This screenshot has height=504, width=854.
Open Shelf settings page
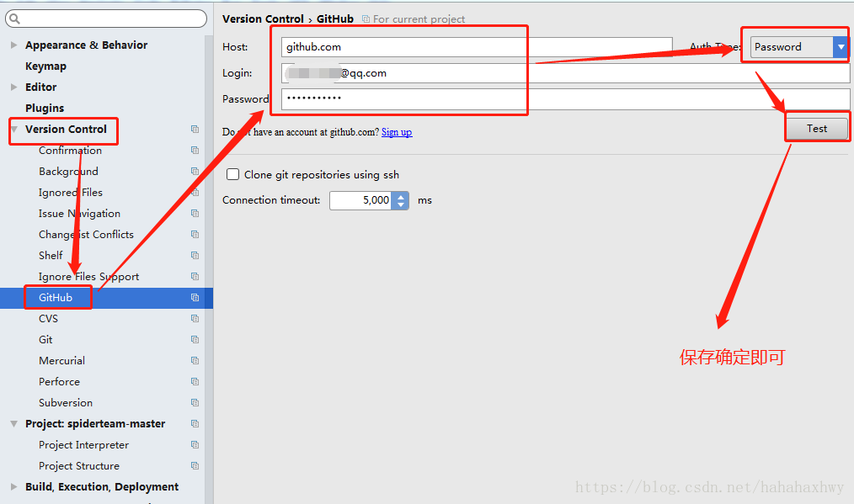point(51,255)
